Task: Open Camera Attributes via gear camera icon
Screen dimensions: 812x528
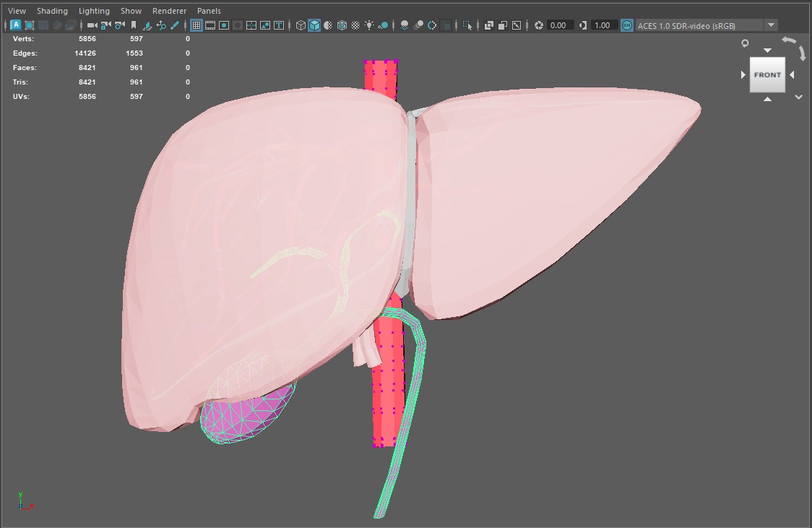Action: click(x=120, y=25)
